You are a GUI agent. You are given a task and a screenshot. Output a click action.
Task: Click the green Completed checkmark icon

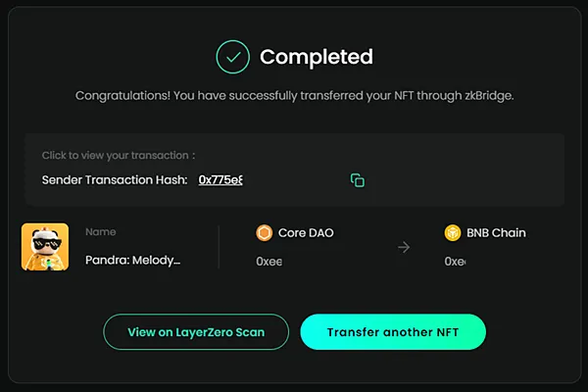[233, 57]
